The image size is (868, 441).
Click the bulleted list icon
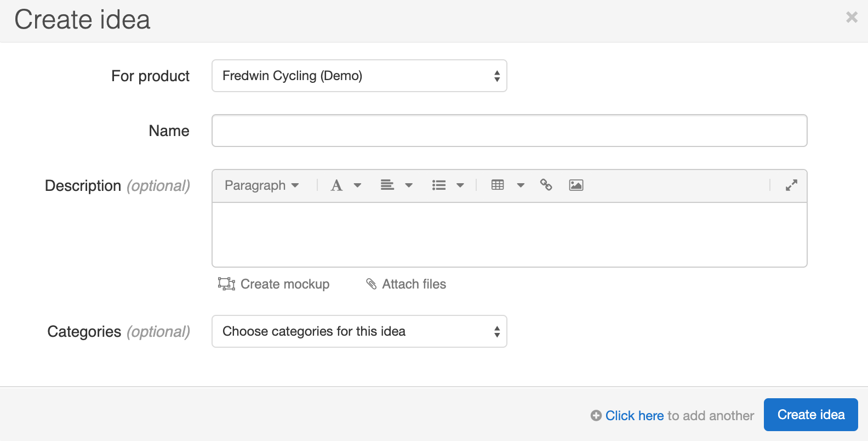pyautogui.click(x=439, y=185)
